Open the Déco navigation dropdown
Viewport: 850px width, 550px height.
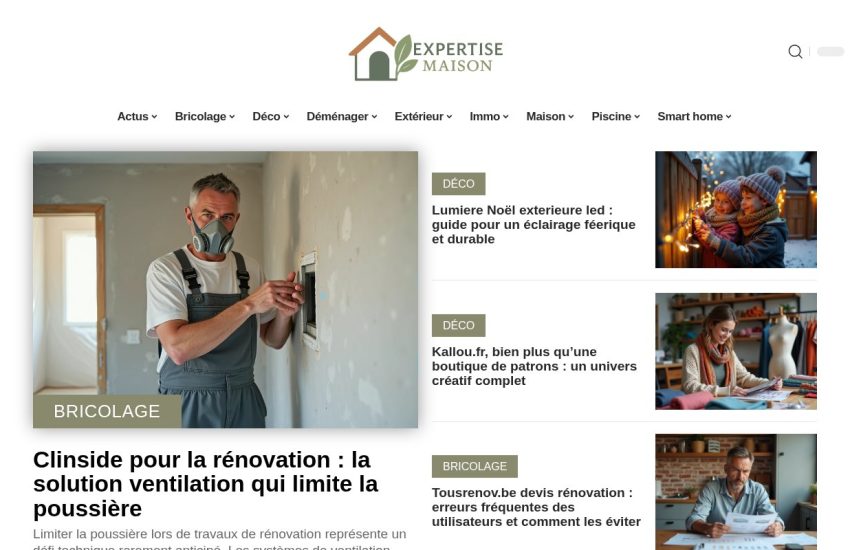[271, 117]
